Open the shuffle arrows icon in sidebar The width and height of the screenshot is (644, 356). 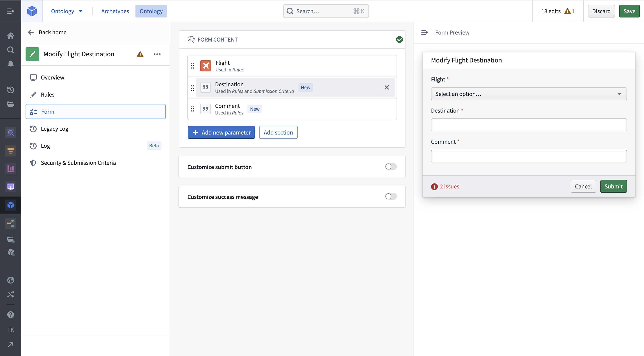pos(10,294)
